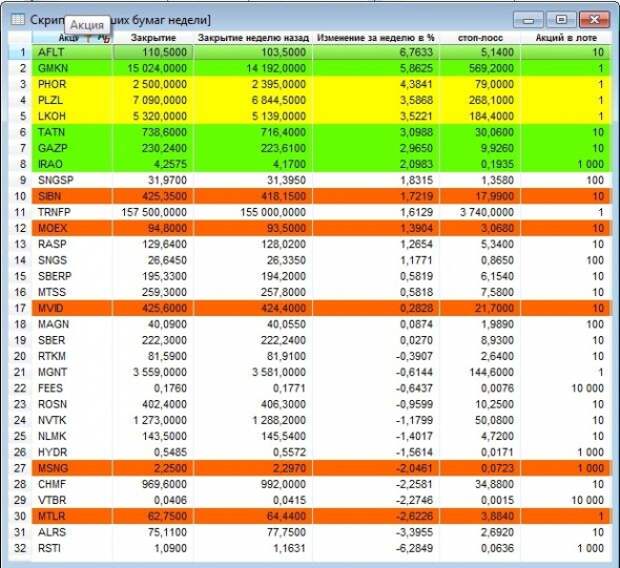Select the NLMK ticker cell
Viewport: 620px width, 568px height.
coord(72,436)
